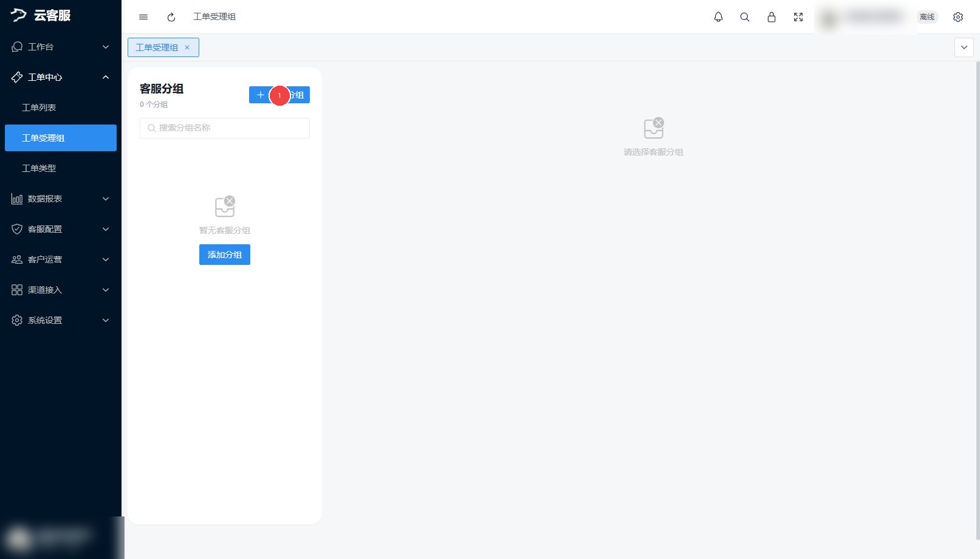Expand the 数据报表 menu
The image size is (980, 559).
coord(61,199)
